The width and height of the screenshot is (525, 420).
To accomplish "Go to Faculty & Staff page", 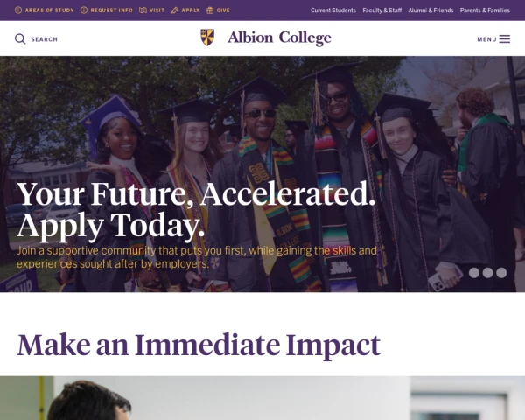I will click(x=382, y=10).
